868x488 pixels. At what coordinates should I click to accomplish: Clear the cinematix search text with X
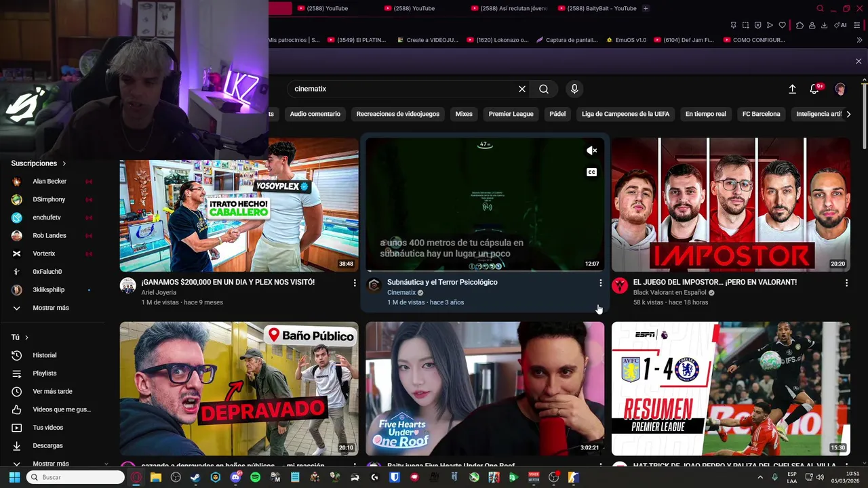coord(522,89)
